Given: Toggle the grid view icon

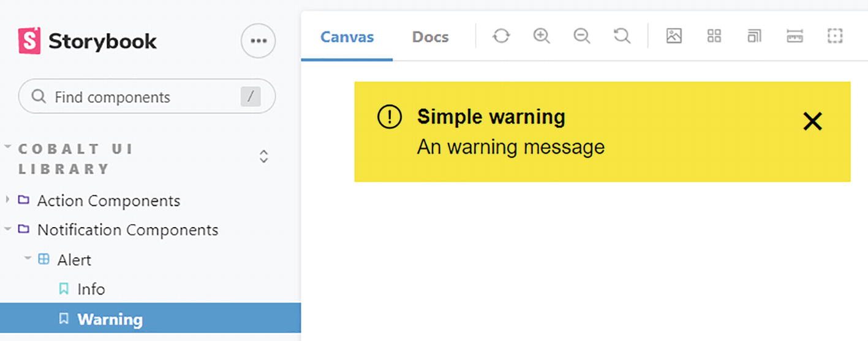Looking at the screenshot, I should pos(714,37).
